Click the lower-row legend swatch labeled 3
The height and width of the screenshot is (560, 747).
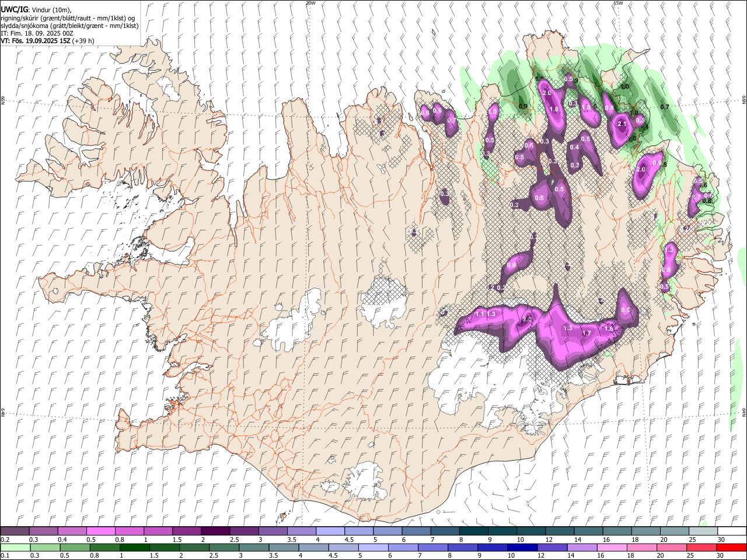pos(254,548)
